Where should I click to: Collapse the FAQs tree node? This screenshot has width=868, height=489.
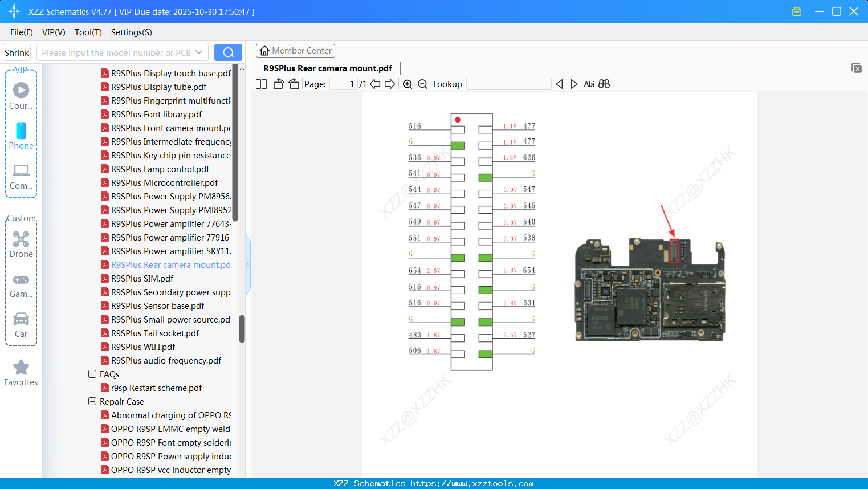[x=92, y=374]
